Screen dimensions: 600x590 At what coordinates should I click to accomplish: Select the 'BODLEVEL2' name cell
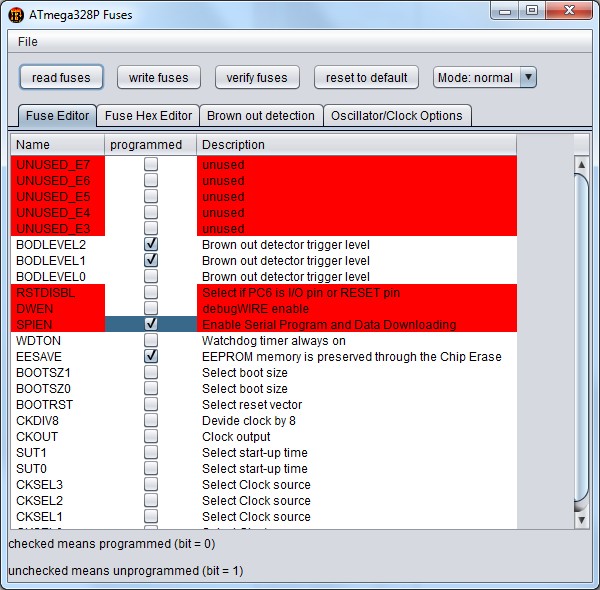tap(57, 244)
